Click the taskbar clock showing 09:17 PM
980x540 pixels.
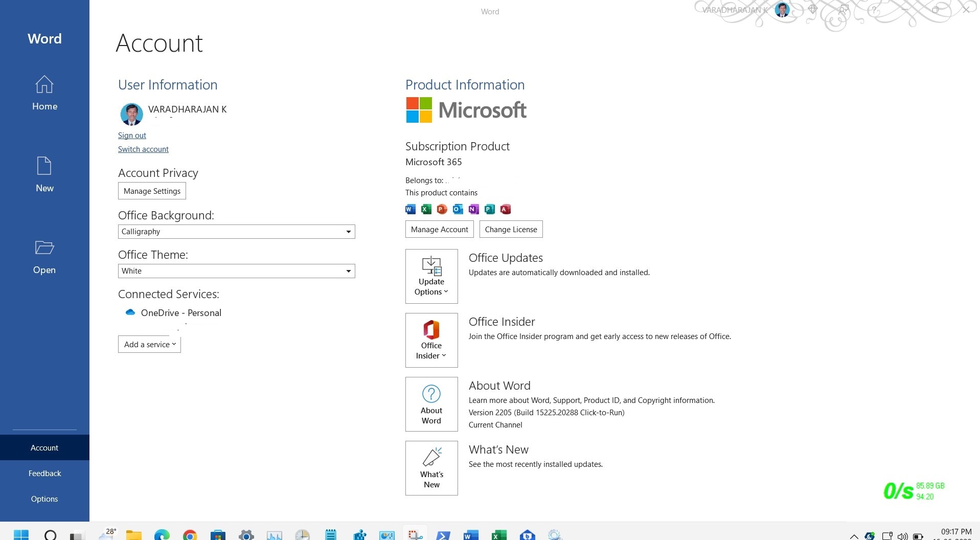click(956, 532)
